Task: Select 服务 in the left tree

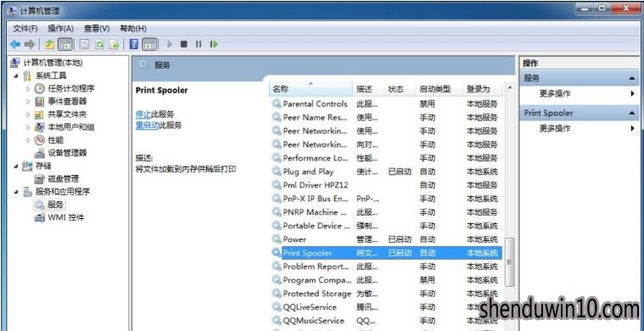Action: (55, 205)
